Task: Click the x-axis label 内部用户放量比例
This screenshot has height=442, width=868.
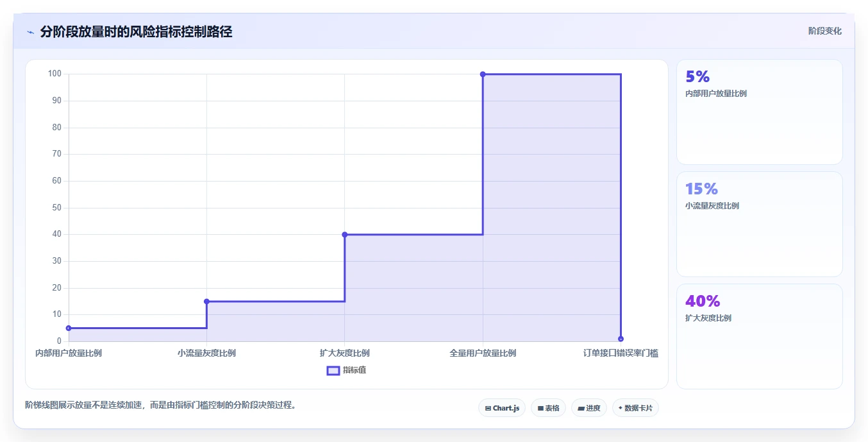Action: click(69, 353)
